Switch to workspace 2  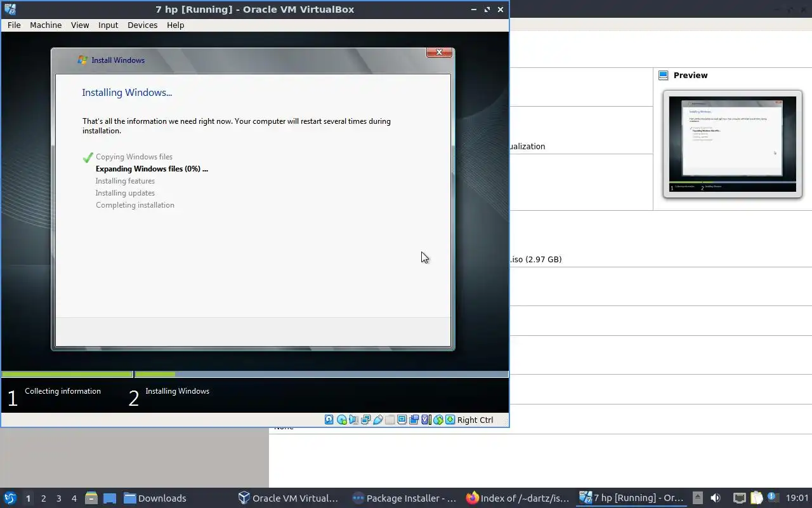pos(43,498)
